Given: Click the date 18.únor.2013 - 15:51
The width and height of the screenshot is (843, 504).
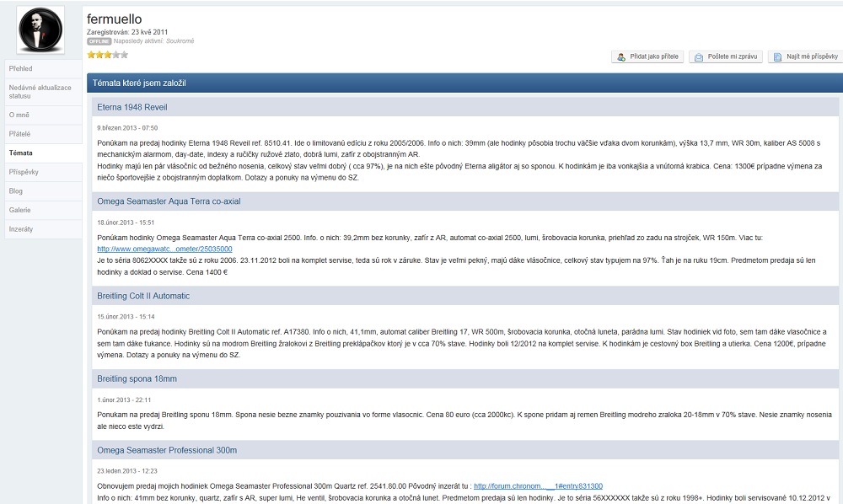Looking at the screenshot, I should pos(126,223).
